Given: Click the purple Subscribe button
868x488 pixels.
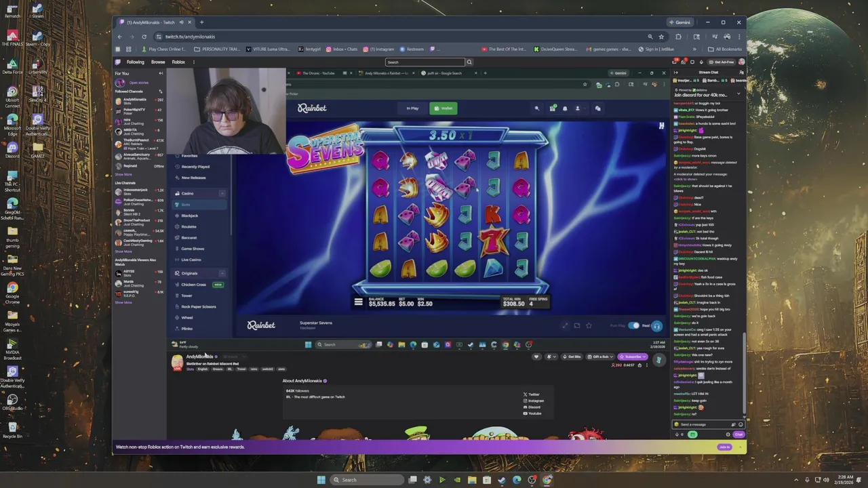Looking at the screenshot, I should pos(632,357).
